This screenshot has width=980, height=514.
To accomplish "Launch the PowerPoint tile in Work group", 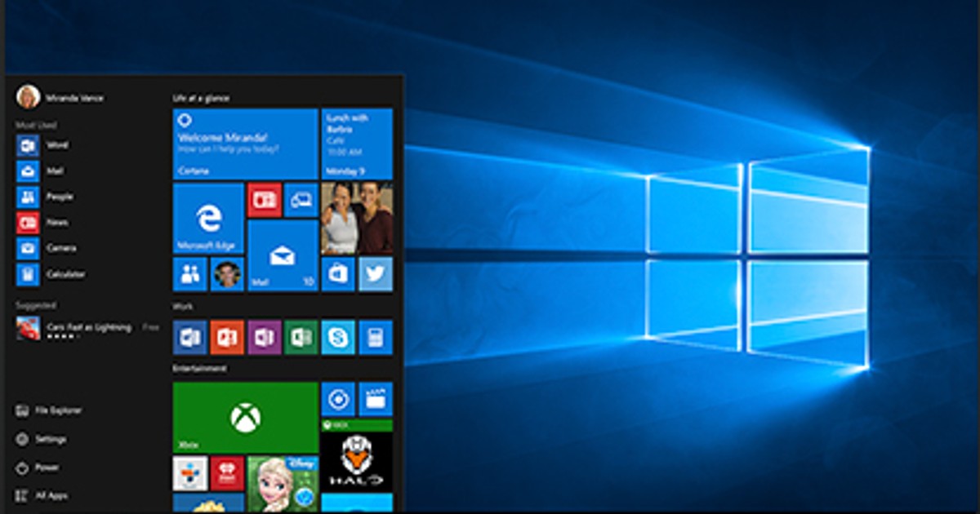I will coord(227,337).
